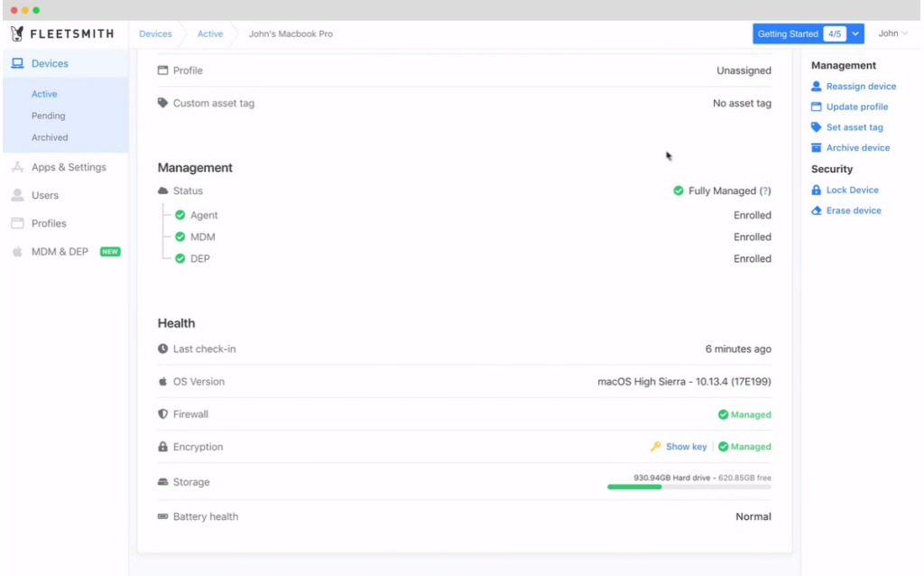The height and width of the screenshot is (576, 924).
Task: Click the Profiles window icon in sidebar
Action: pyautogui.click(x=18, y=223)
